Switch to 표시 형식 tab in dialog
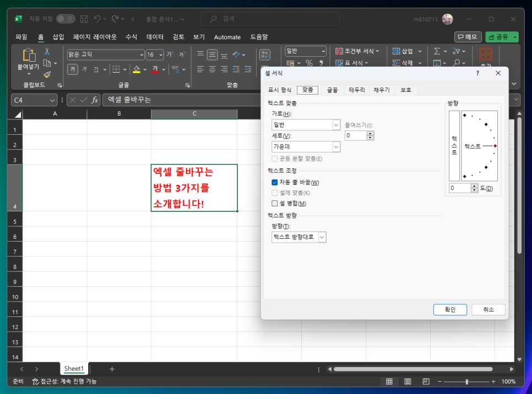 (x=280, y=90)
